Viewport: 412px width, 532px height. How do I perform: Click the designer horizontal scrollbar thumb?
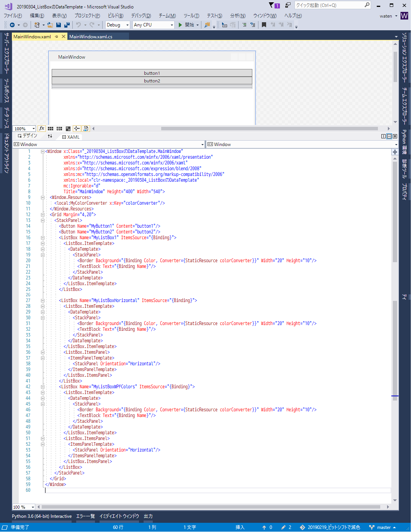point(269,129)
